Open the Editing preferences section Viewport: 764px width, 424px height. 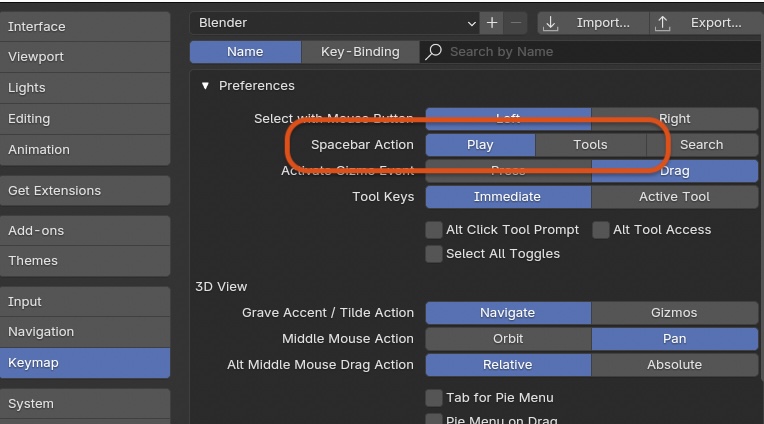coord(85,119)
